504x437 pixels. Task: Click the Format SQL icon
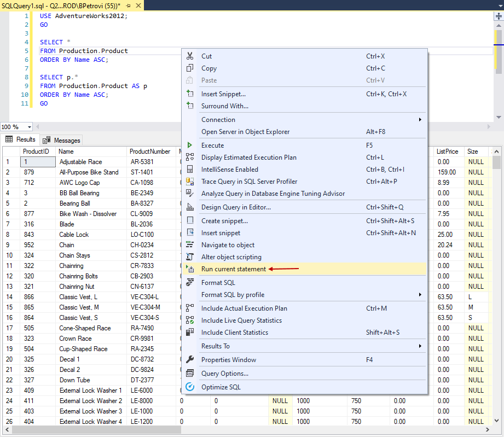coord(190,282)
